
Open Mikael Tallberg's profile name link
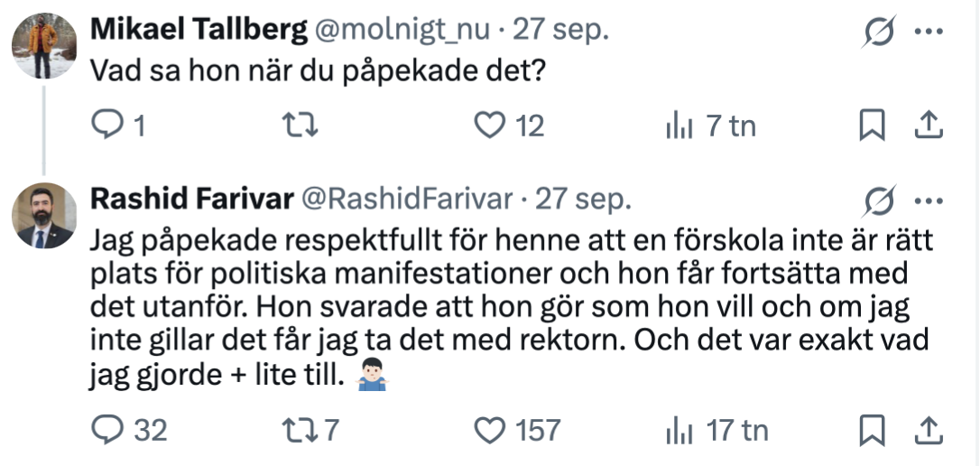coord(197,31)
